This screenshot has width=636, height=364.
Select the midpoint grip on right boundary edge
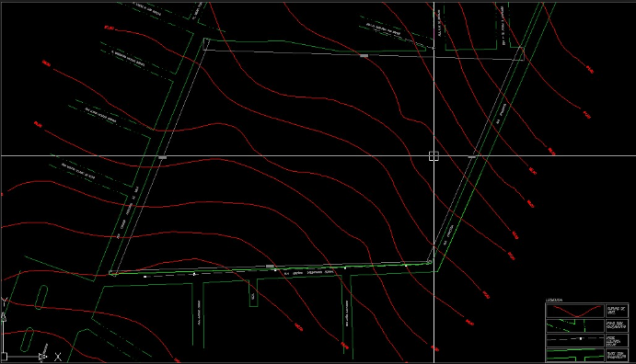click(472, 156)
